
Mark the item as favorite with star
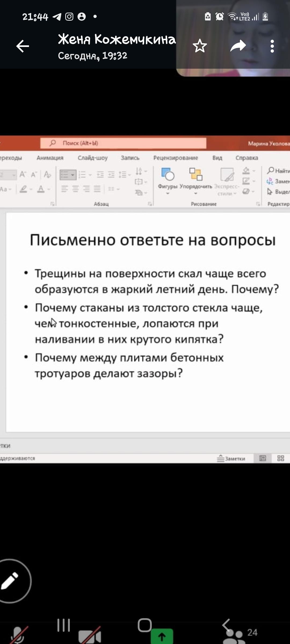(x=200, y=46)
